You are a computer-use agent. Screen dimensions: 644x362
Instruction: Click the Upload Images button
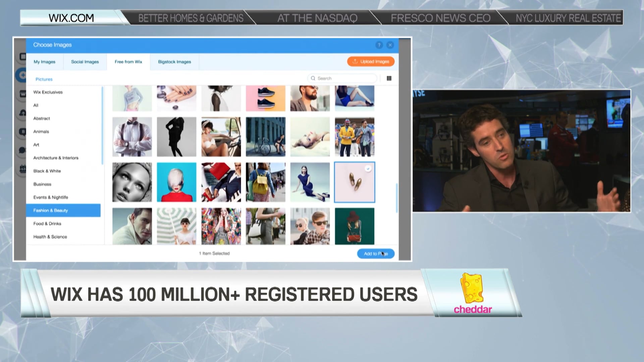(x=371, y=61)
